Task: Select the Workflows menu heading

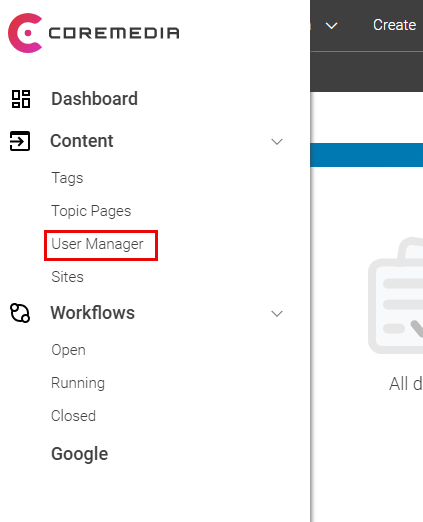Action: tap(93, 313)
